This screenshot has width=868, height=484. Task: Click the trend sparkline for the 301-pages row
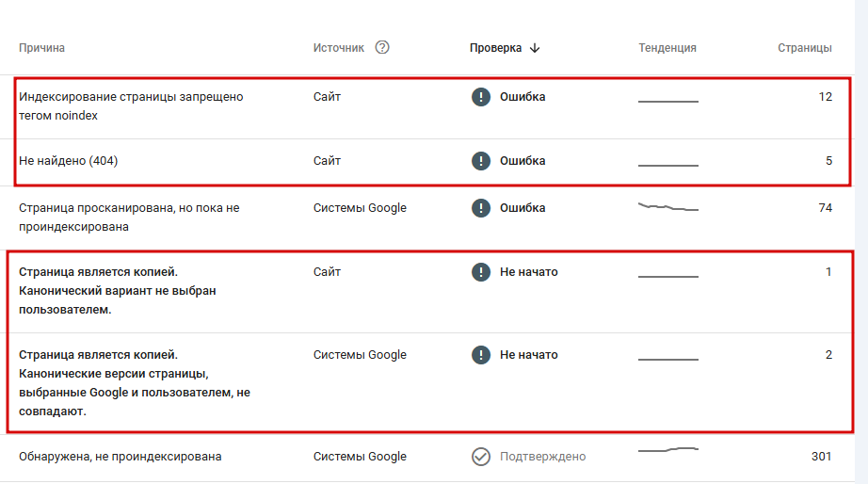pyautogui.click(x=667, y=451)
